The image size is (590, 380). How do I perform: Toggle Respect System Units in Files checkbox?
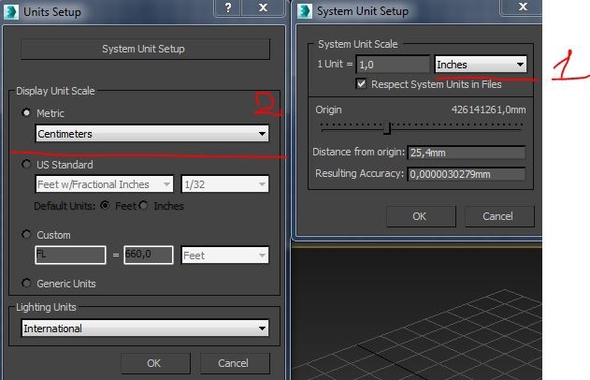(361, 84)
